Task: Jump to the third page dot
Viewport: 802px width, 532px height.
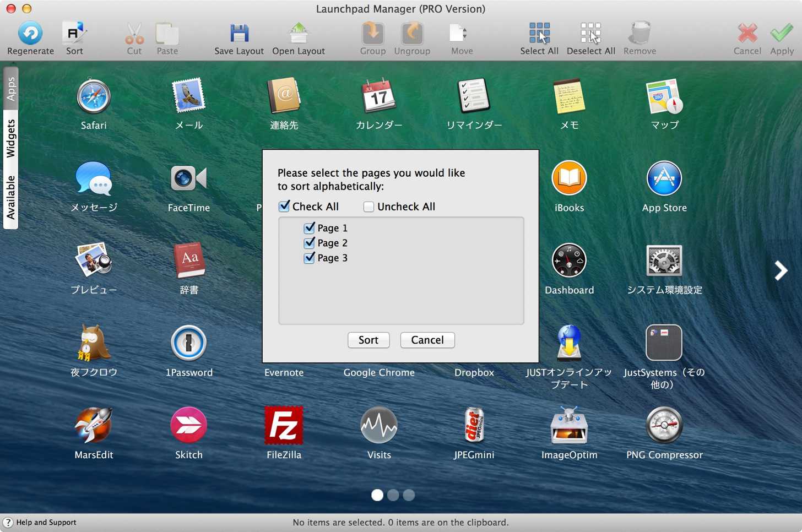Action: coord(409,495)
